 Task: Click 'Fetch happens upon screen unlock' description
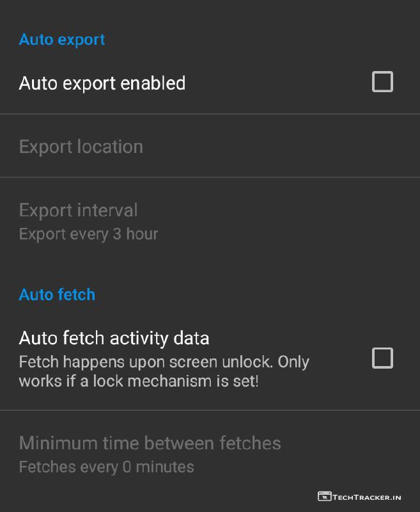tap(164, 362)
